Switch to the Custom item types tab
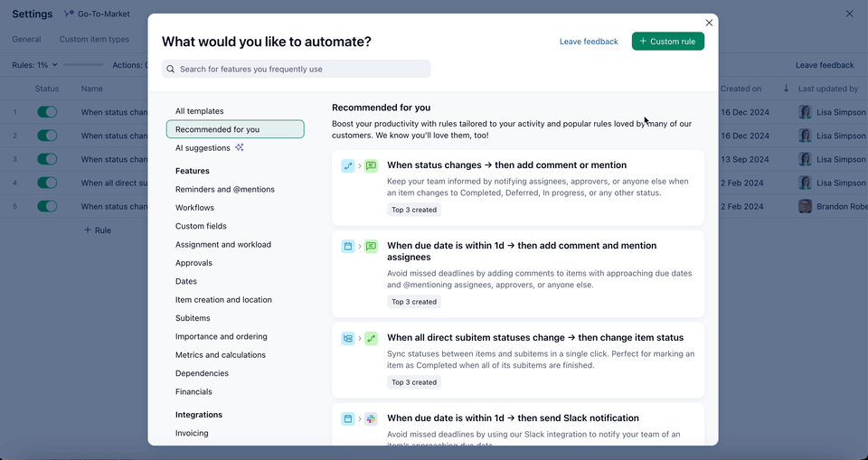 pyautogui.click(x=94, y=40)
